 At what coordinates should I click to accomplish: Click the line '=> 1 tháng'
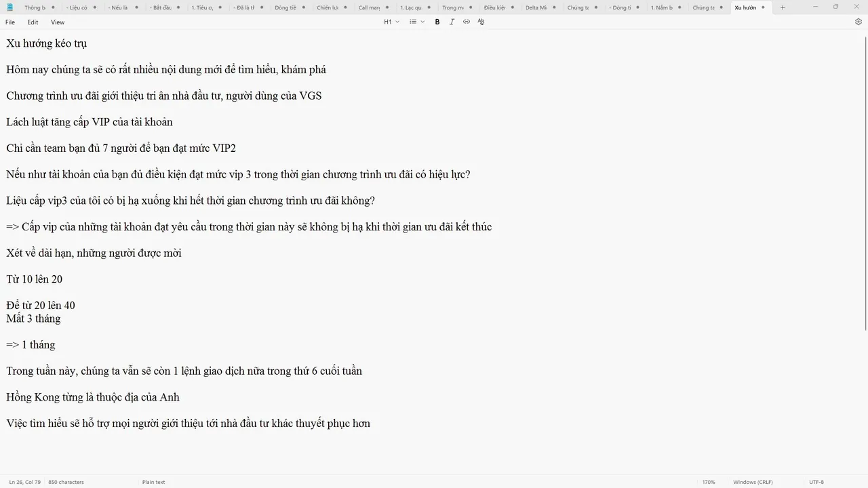click(x=31, y=345)
